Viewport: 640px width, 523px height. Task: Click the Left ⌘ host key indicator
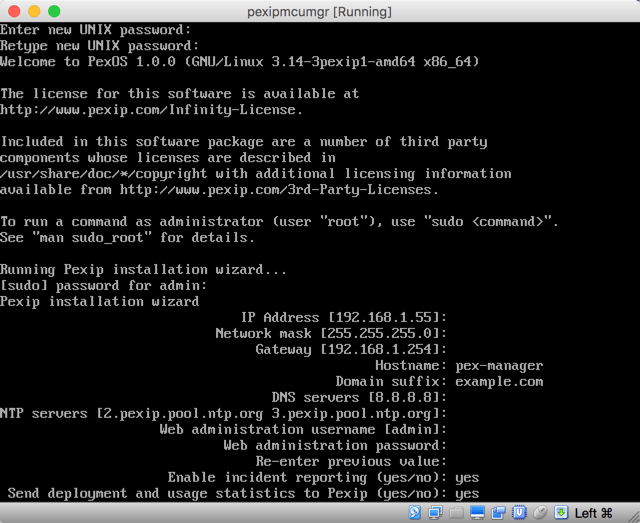[x=593, y=513]
